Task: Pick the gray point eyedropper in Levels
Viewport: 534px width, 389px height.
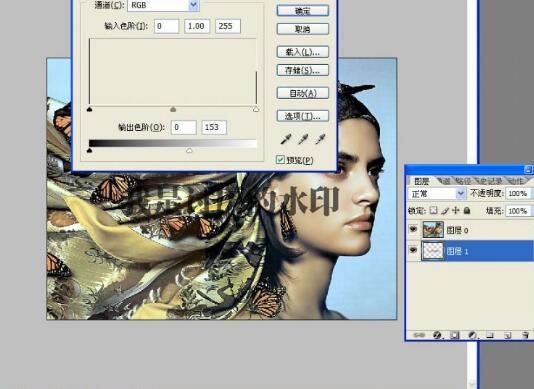Action: [x=302, y=139]
